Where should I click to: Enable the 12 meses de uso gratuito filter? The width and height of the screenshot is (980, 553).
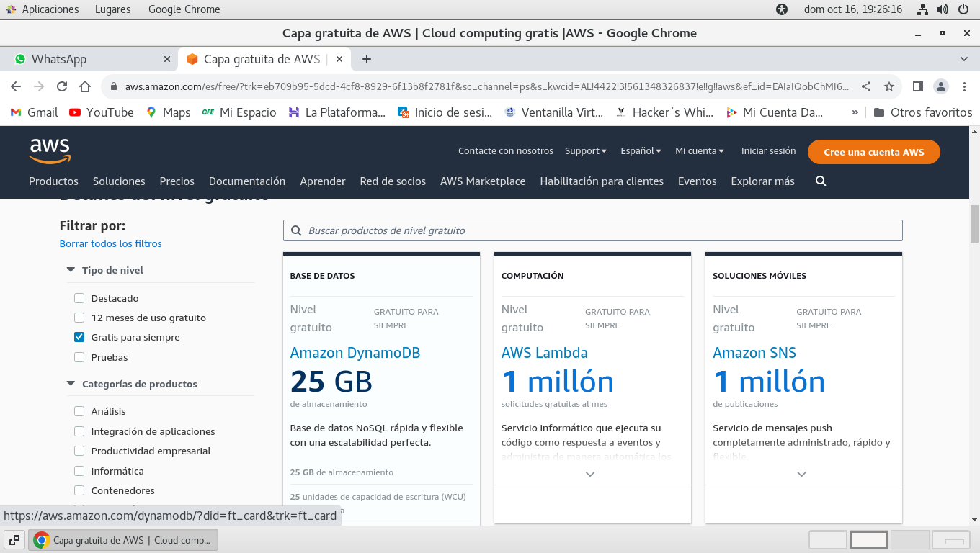(x=79, y=318)
